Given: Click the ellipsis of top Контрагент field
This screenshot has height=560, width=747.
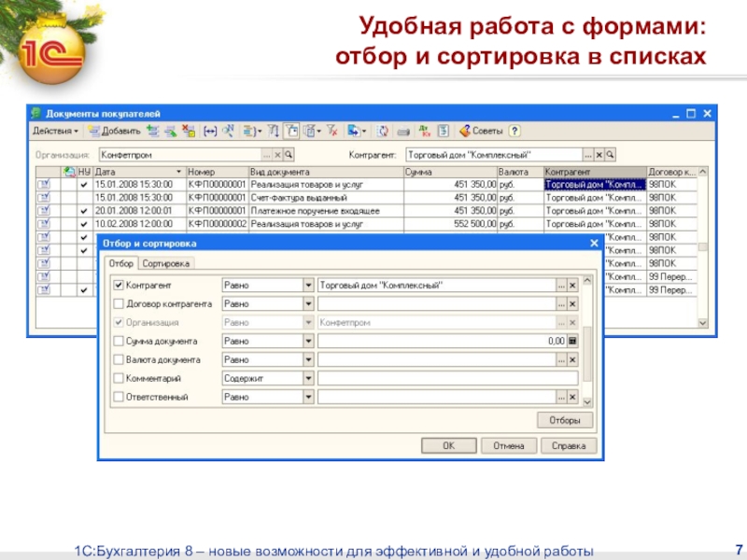Looking at the screenshot, I should coord(588,155).
